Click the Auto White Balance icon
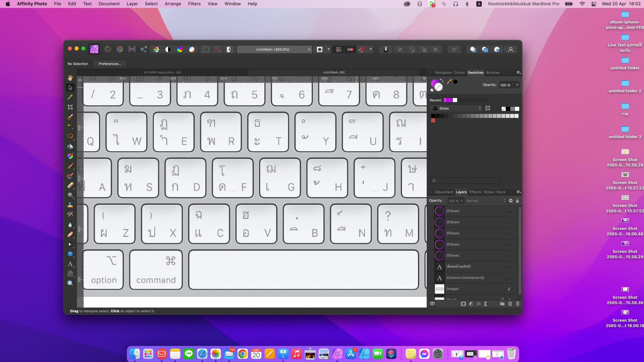Viewport: 644px width, 362px height. point(192,50)
